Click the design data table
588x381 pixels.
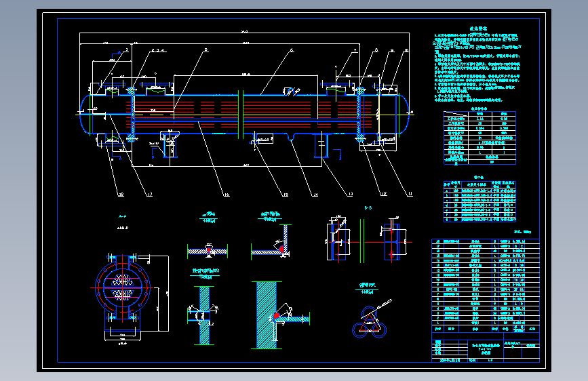pyautogui.click(x=479, y=138)
